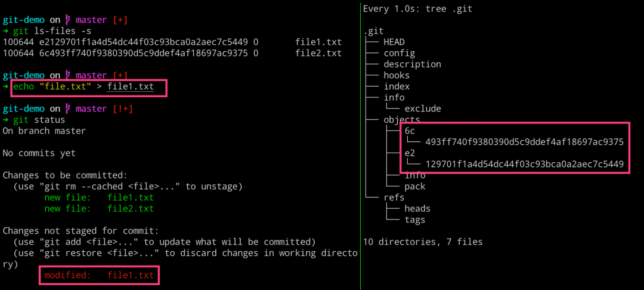Click the red 'modified: file1.txt' entry
The image size is (644, 290).
coord(99,275)
